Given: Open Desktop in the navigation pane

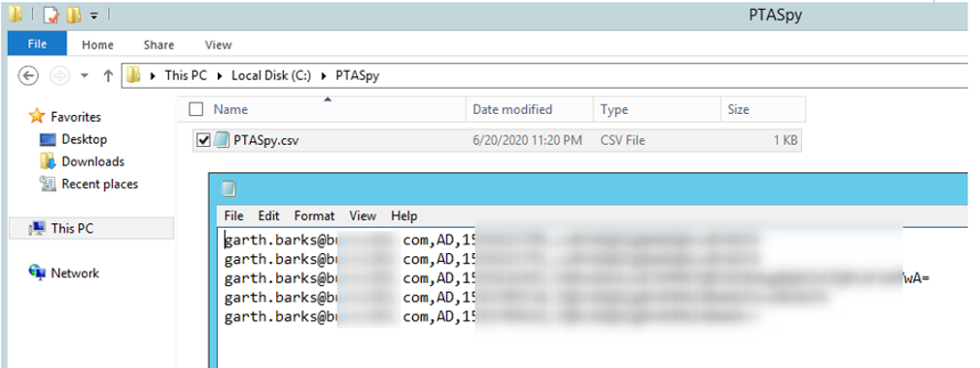Looking at the screenshot, I should coord(85,139).
